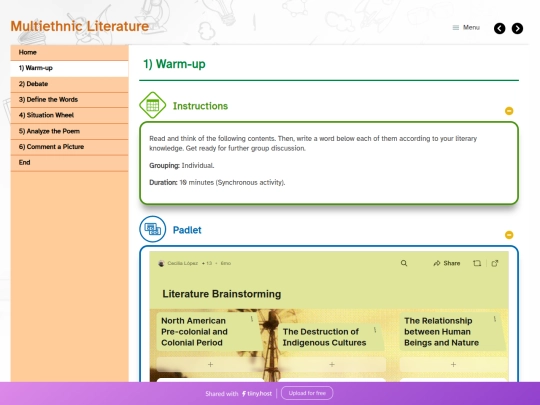Open options for Human Beings and Nature column
540x405 pixels.
pyautogui.click(x=495, y=319)
